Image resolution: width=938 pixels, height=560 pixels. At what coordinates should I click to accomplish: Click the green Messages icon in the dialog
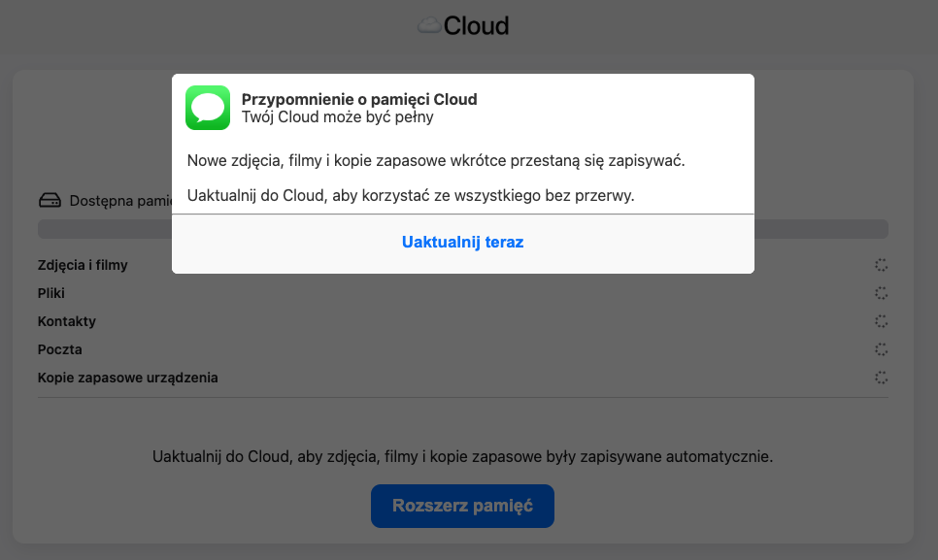click(207, 108)
